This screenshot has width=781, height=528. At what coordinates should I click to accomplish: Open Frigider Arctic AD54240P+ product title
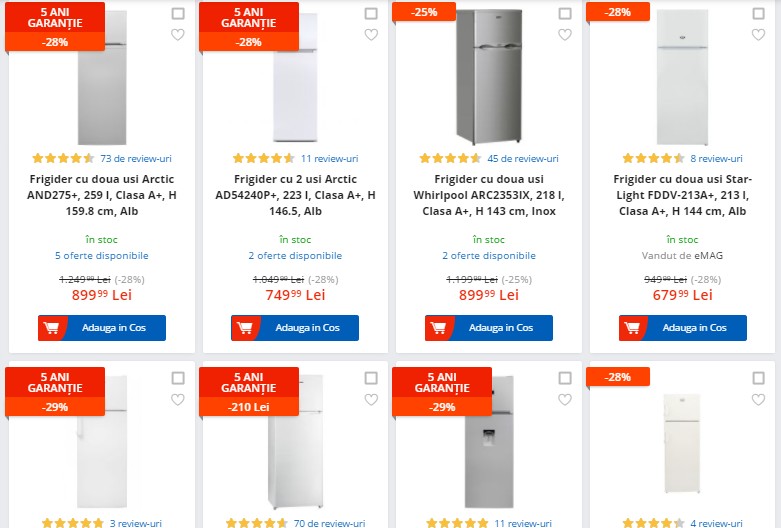pyautogui.click(x=295, y=195)
